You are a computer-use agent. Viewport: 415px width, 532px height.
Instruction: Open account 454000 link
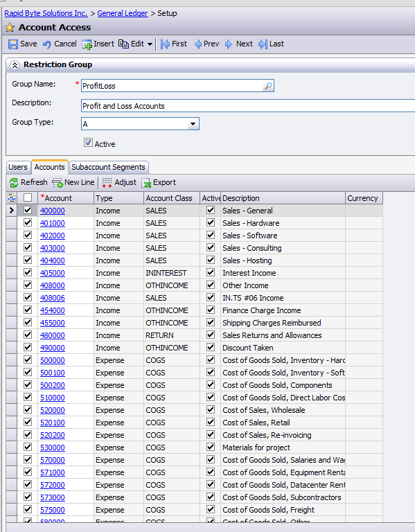point(53,310)
